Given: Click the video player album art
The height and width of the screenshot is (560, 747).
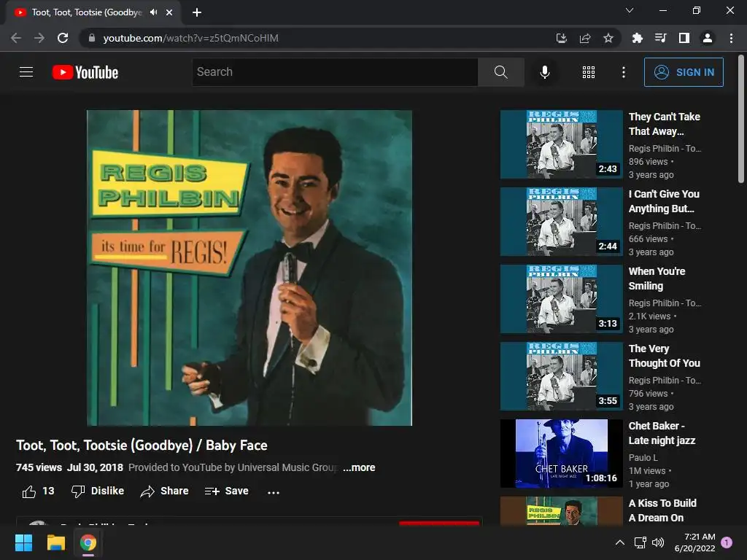Looking at the screenshot, I should pos(249,268).
